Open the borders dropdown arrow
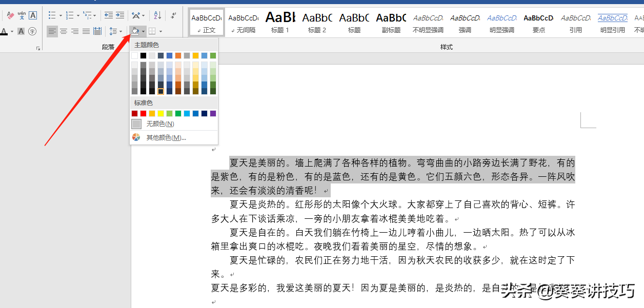Screen dimensions: 644x308 pos(160,31)
